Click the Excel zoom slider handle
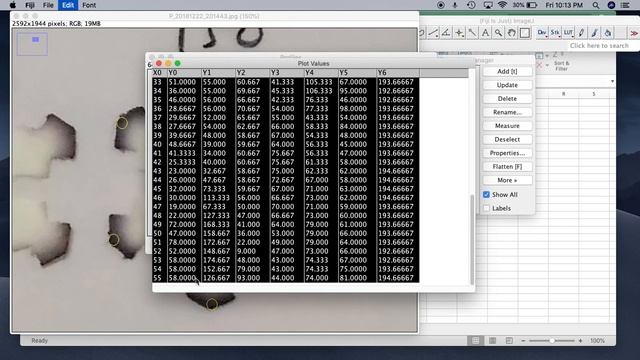 click(x=552, y=340)
